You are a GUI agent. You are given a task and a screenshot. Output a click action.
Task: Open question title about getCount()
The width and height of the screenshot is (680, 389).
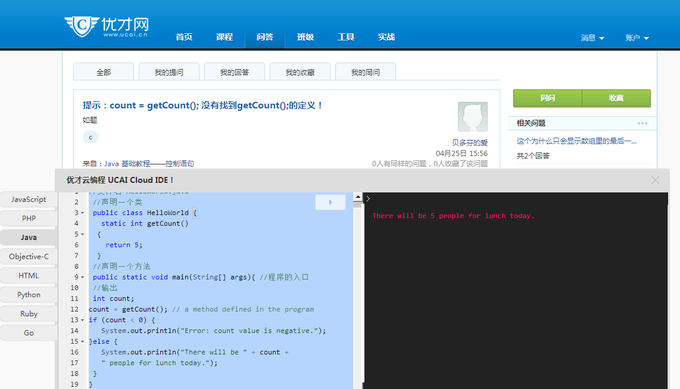[203, 105]
